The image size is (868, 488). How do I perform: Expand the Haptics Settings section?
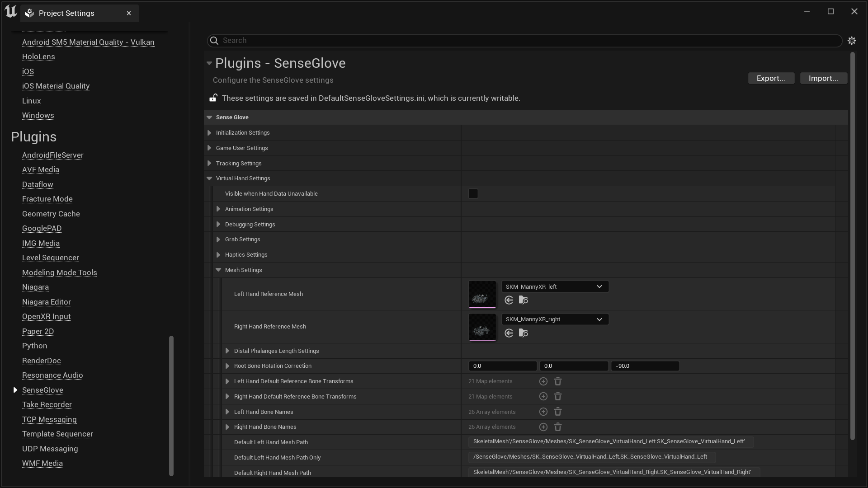click(218, 254)
